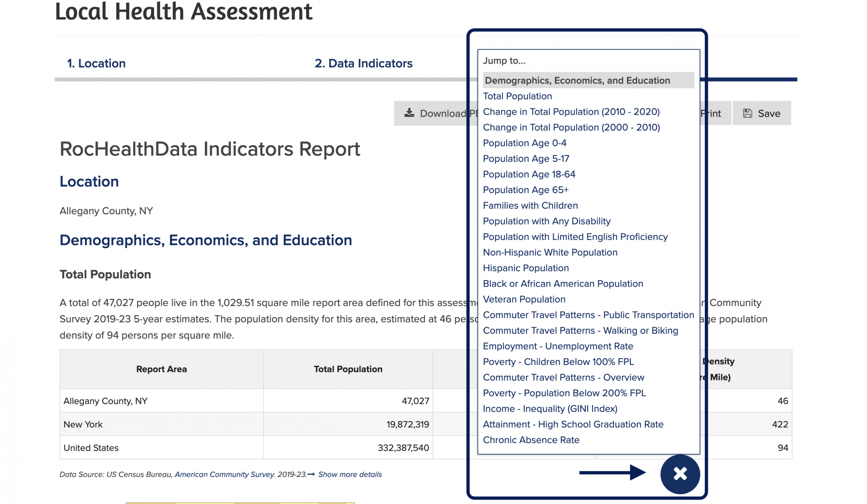Select the United States row label

pyautogui.click(x=91, y=447)
